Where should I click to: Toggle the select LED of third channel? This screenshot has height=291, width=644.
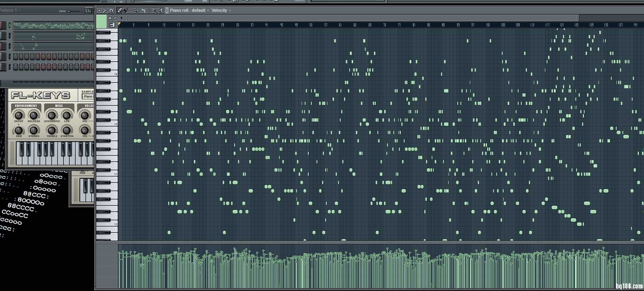10,46
